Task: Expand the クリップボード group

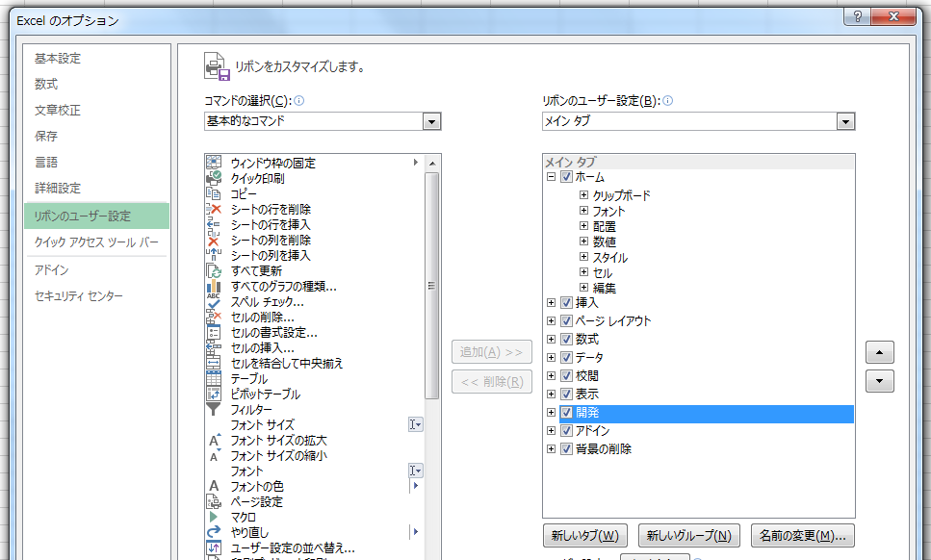Action: (x=583, y=194)
